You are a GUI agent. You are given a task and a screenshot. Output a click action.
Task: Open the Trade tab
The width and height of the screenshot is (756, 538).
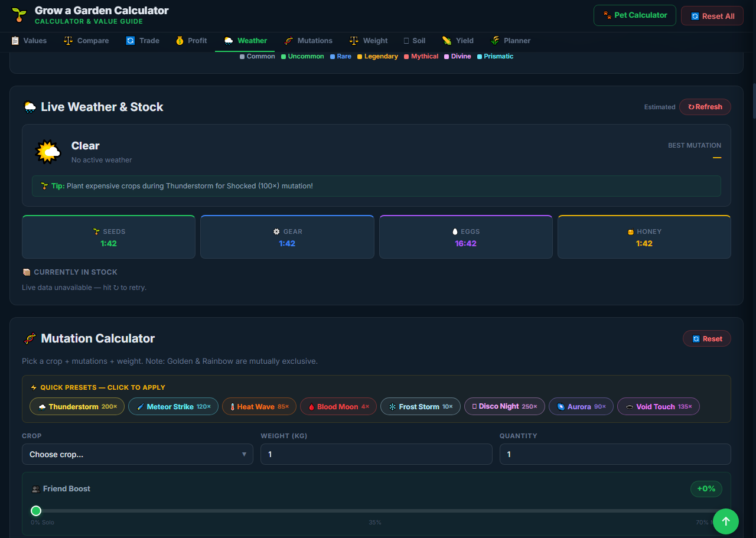point(142,41)
